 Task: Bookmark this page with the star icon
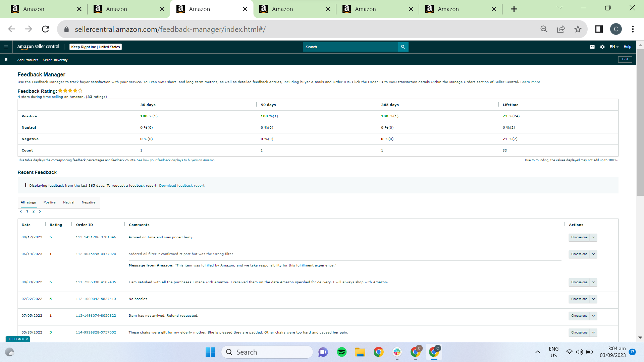[578, 29]
